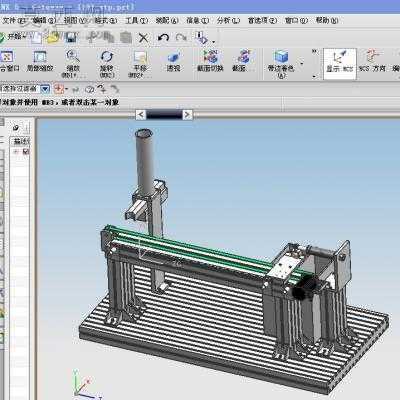Expand the 带边着色 rendering style dropdown
Image resolution: width=400 pixels, height=400 pixels.
(302, 63)
